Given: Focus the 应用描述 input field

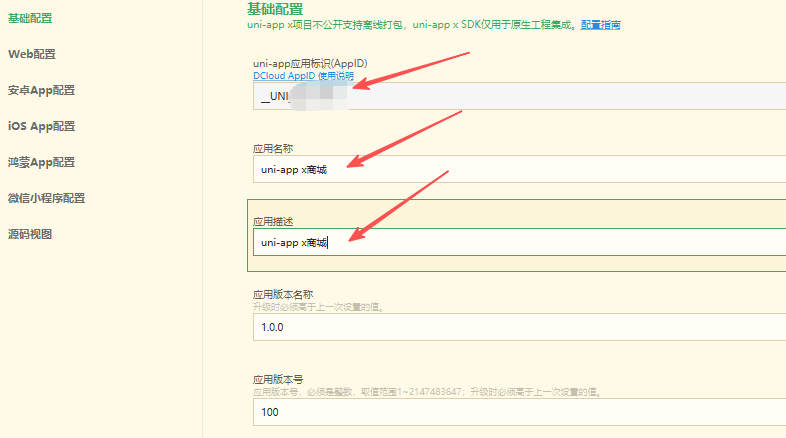Looking at the screenshot, I should (x=519, y=242).
